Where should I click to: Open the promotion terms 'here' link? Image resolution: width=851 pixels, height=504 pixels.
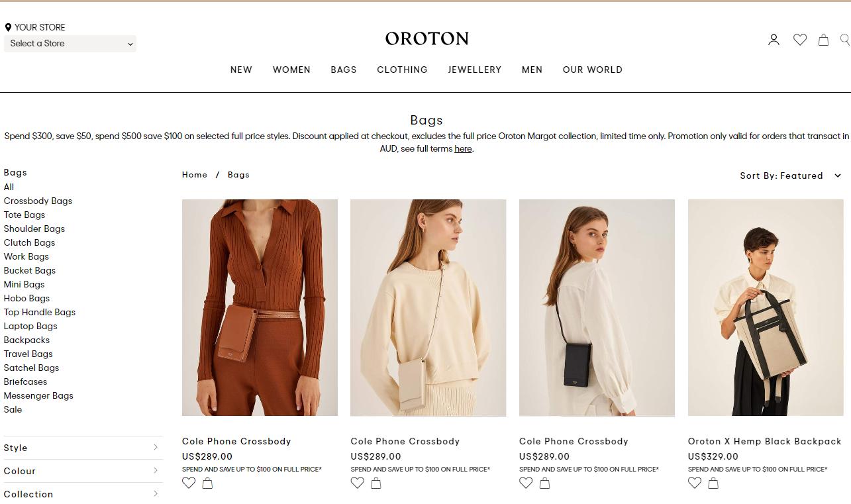pos(463,149)
